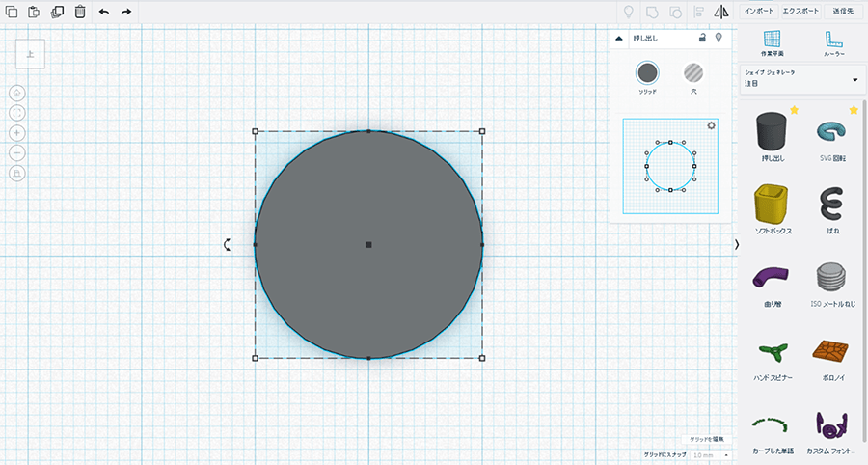The height and width of the screenshot is (465, 868).
Task: Click the Home view icon
Action: 17,93
